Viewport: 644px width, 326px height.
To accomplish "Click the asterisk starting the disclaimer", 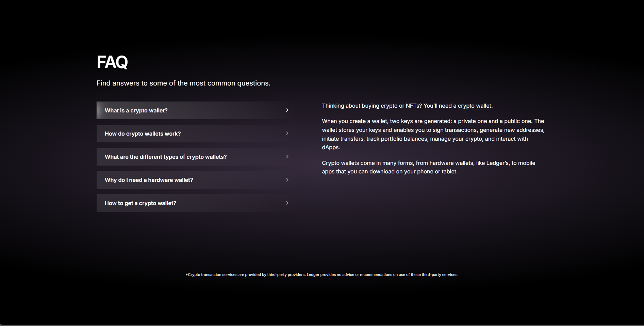I will pyautogui.click(x=186, y=275).
